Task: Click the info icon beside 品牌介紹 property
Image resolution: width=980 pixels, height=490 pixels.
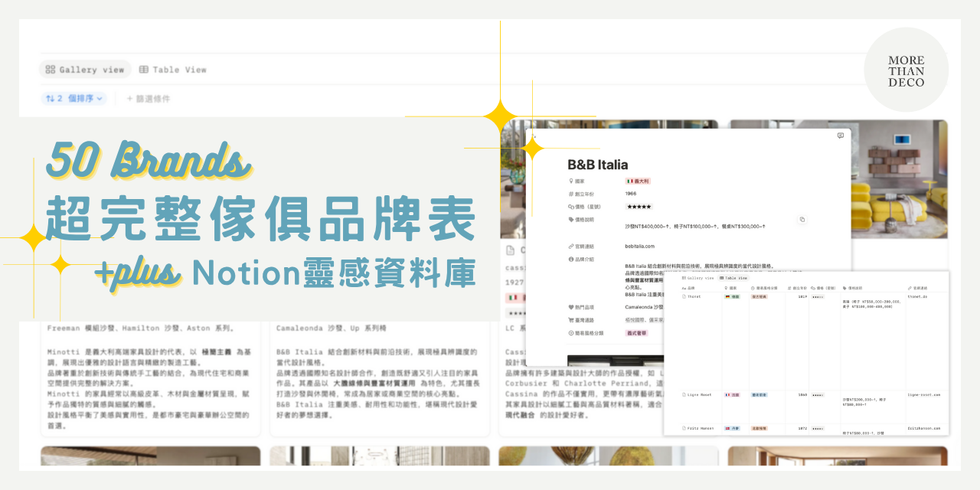Action: (570, 257)
